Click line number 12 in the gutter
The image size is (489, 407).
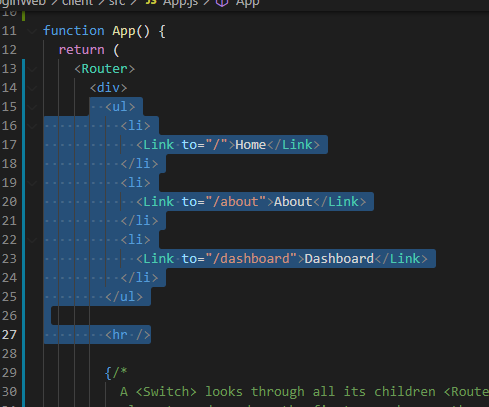point(9,50)
